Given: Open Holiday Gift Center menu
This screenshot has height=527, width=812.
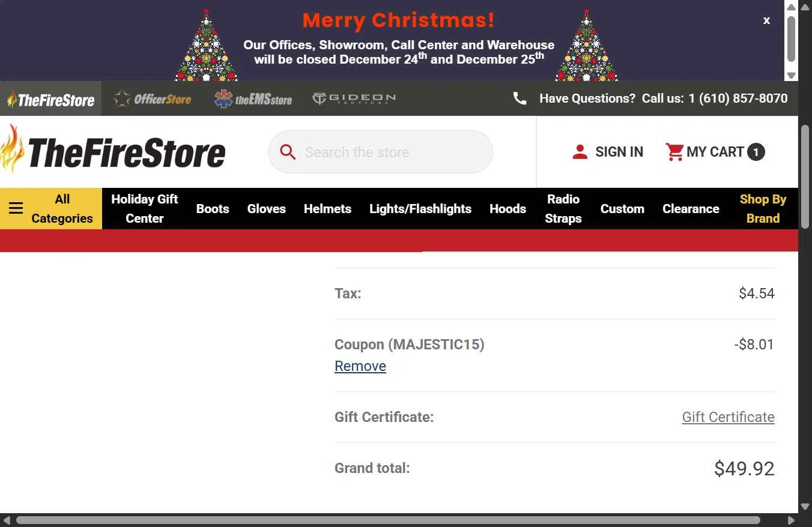Looking at the screenshot, I should click(x=145, y=208).
